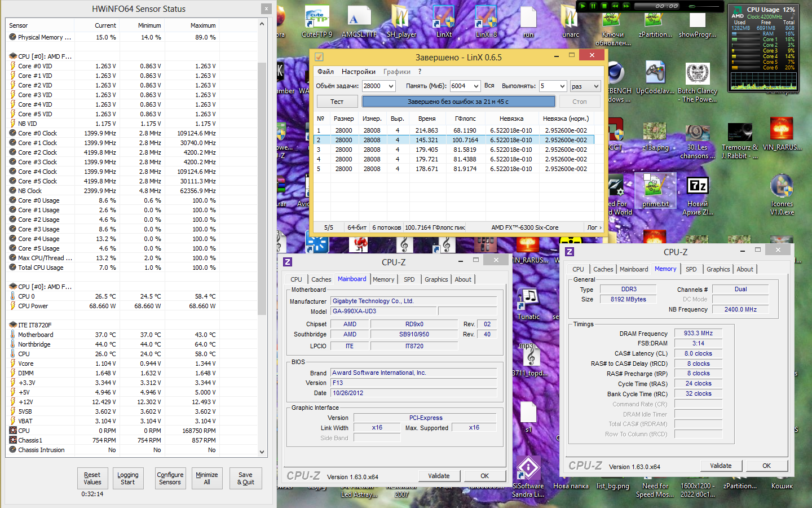812x508 pixels.
Task: Open the 'Объём задачи' dropdown in LinX
Action: [391, 86]
